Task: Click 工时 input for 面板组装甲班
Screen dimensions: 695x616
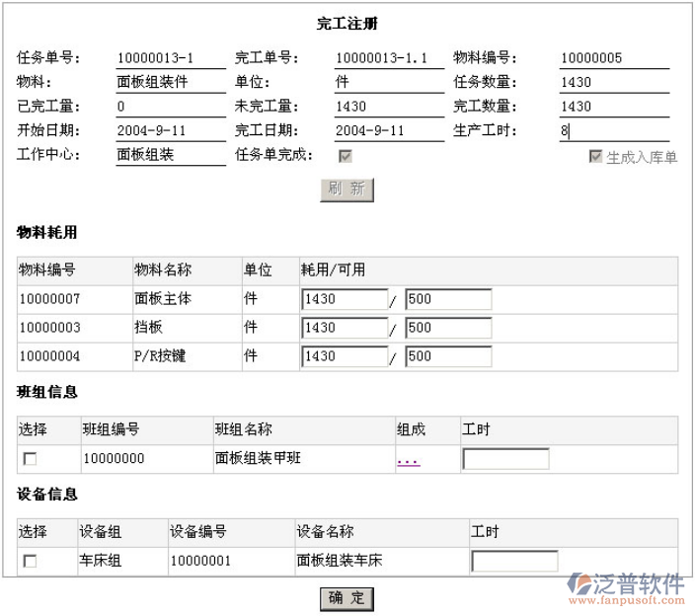Action: click(x=505, y=459)
